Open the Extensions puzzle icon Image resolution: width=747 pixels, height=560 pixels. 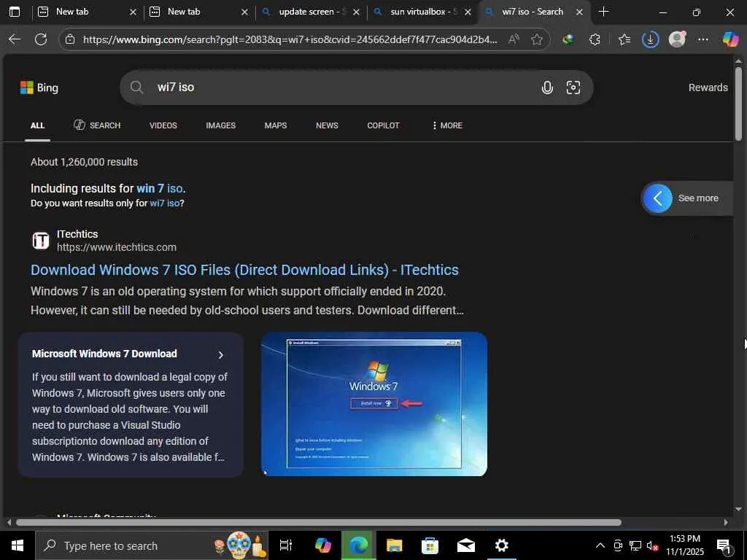pyautogui.click(x=595, y=39)
